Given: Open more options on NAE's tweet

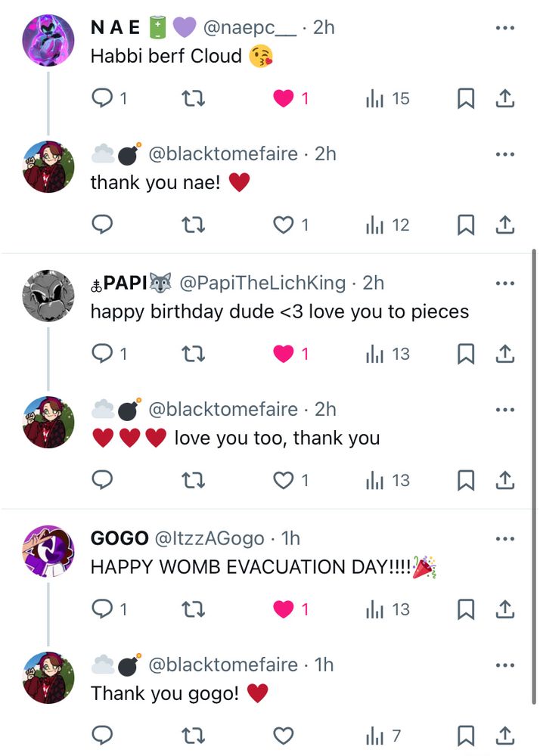Looking at the screenshot, I should (x=504, y=28).
